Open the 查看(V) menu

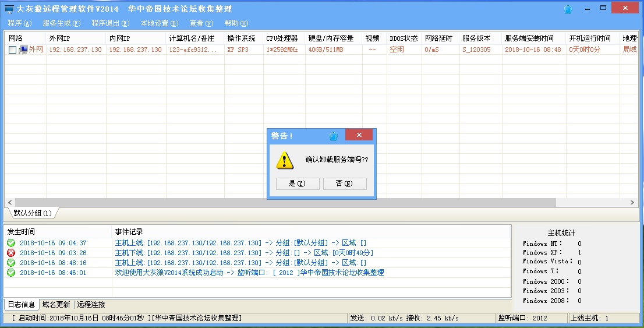[201, 23]
